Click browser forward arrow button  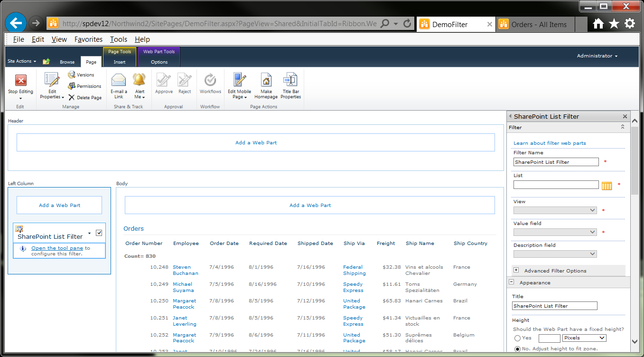coord(36,23)
